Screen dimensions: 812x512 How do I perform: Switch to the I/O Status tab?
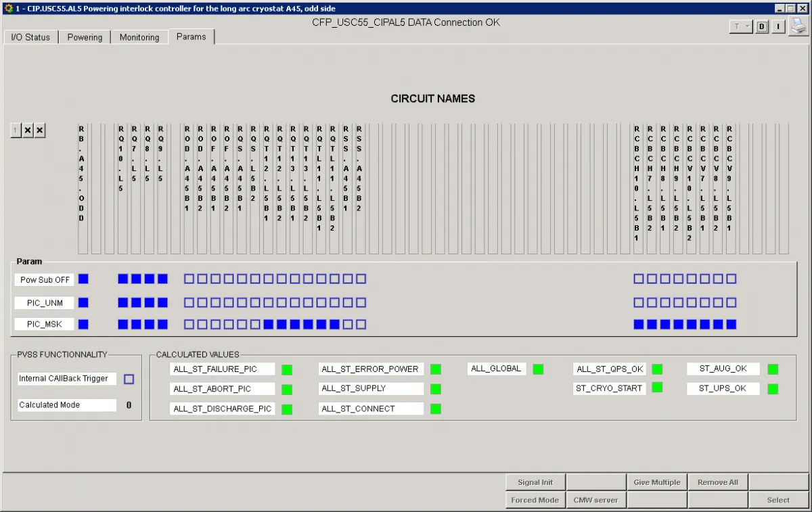click(x=30, y=37)
